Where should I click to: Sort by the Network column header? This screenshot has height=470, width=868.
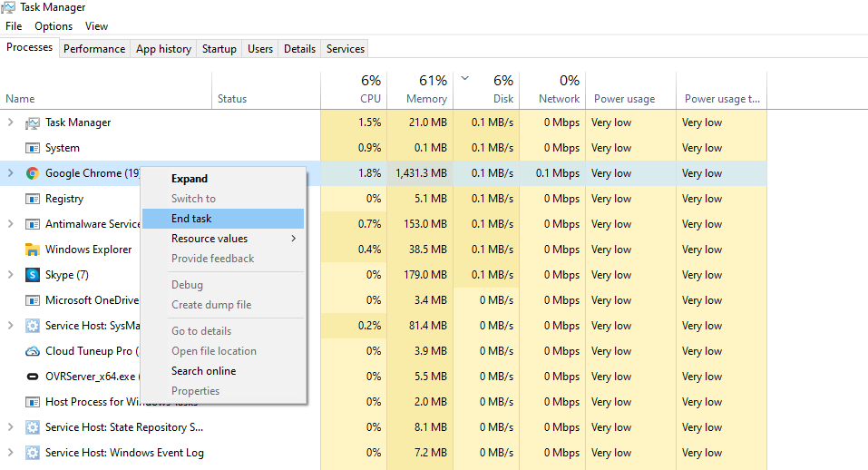click(x=552, y=91)
